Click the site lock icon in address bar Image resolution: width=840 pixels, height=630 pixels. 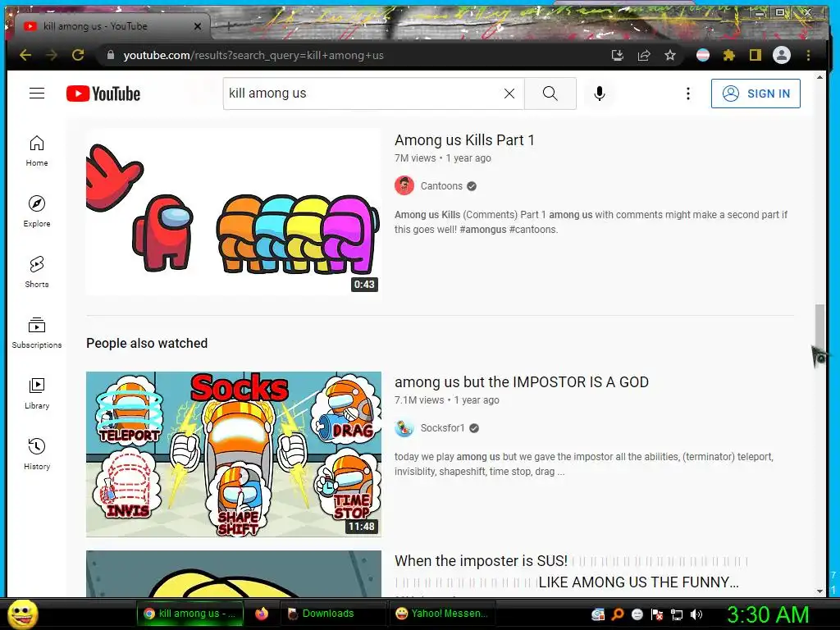point(111,55)
